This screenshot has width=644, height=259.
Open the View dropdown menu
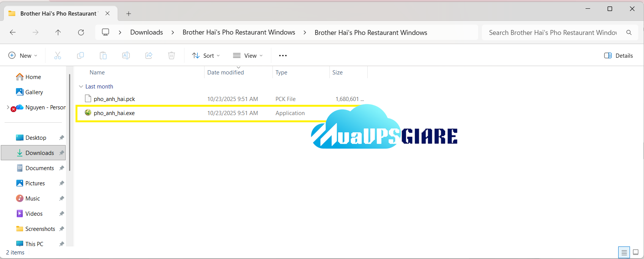248,55
